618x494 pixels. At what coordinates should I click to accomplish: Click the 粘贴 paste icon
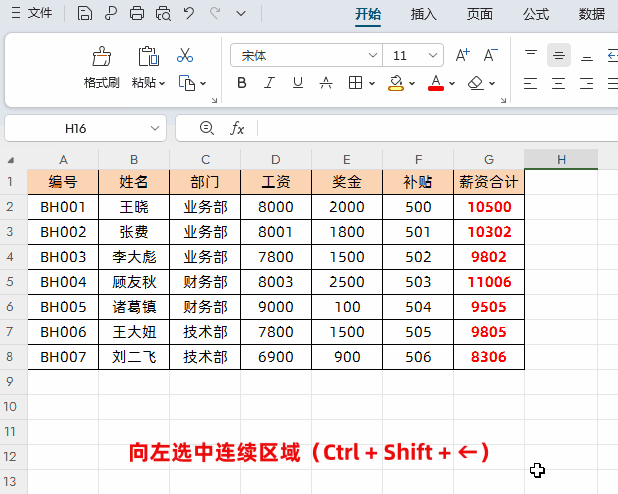click(149, 56)
